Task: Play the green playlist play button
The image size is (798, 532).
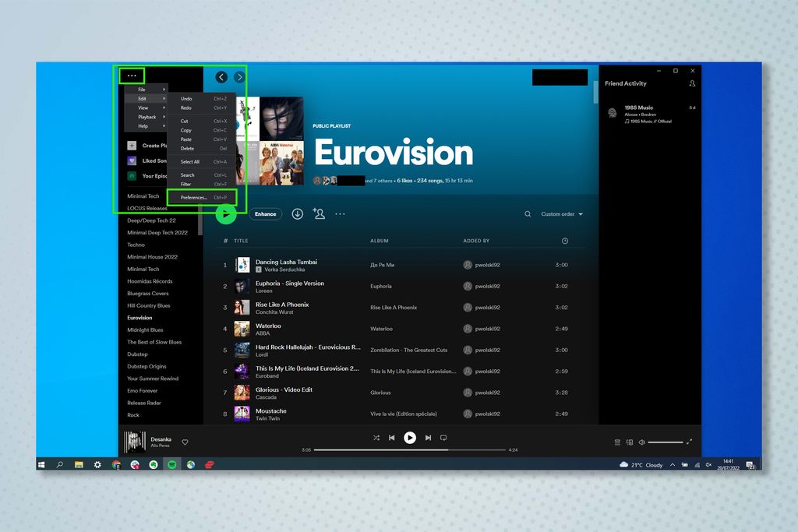Action: [226, 214]
